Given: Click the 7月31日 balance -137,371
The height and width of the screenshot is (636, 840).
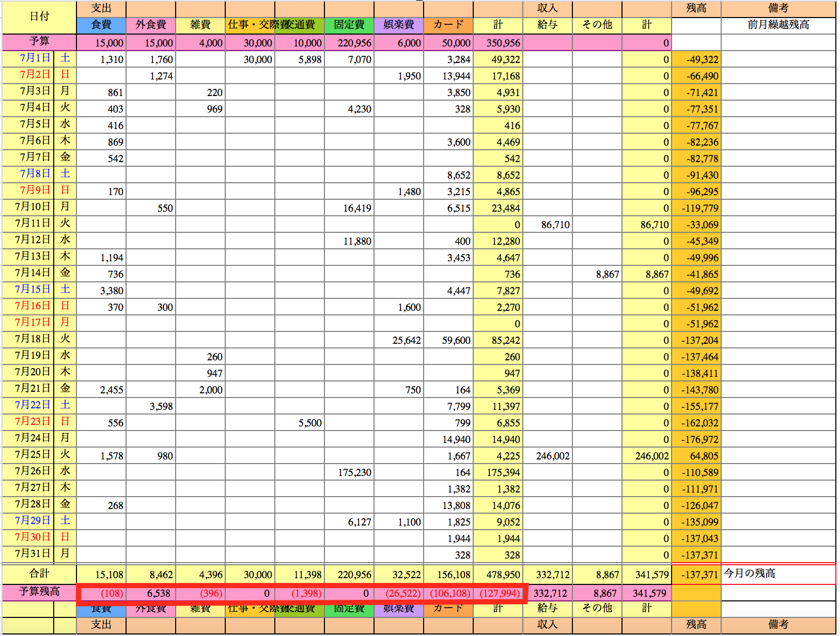Looking at the screenshot, I should tap(696, 555).
